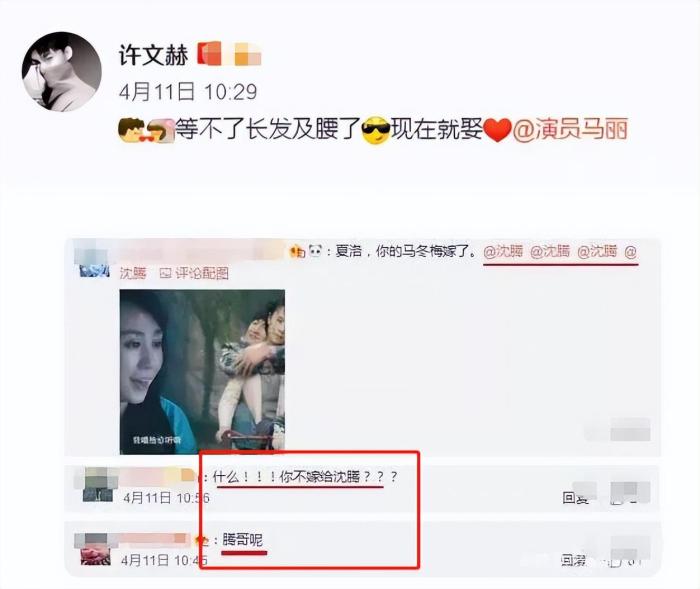Open 许文赫's round profile avatar
Screen dimensions: 700x589
click(62, 71)
